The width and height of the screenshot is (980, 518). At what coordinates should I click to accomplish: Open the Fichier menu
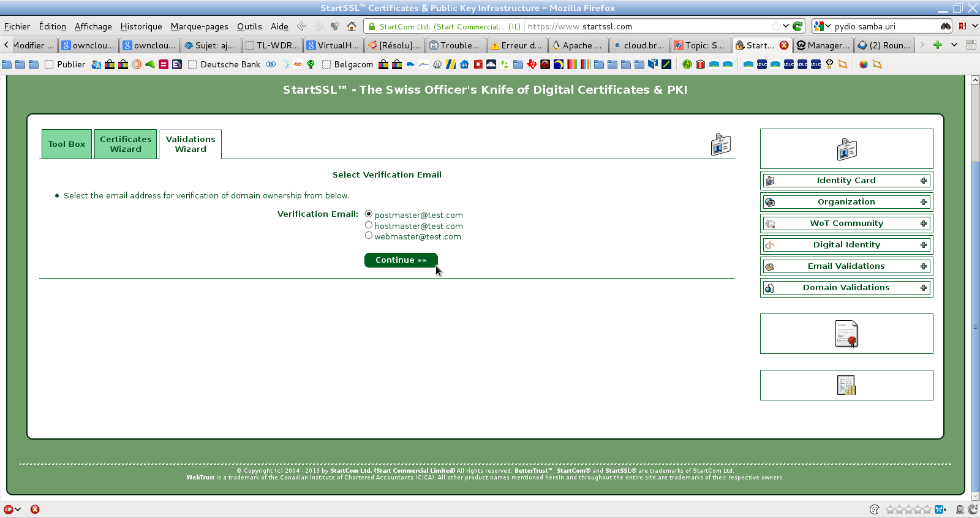pyautogui.click(x=17, y=26)
